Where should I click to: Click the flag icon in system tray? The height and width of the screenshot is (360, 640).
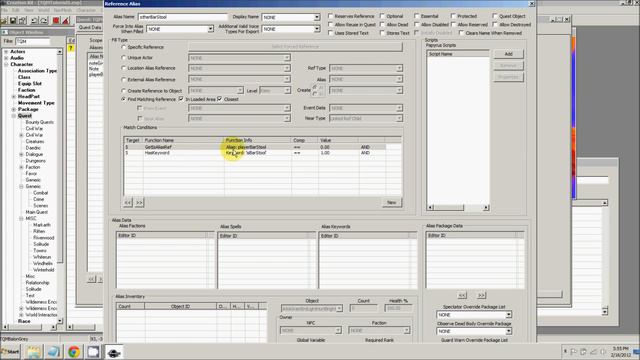click(573, 351)
